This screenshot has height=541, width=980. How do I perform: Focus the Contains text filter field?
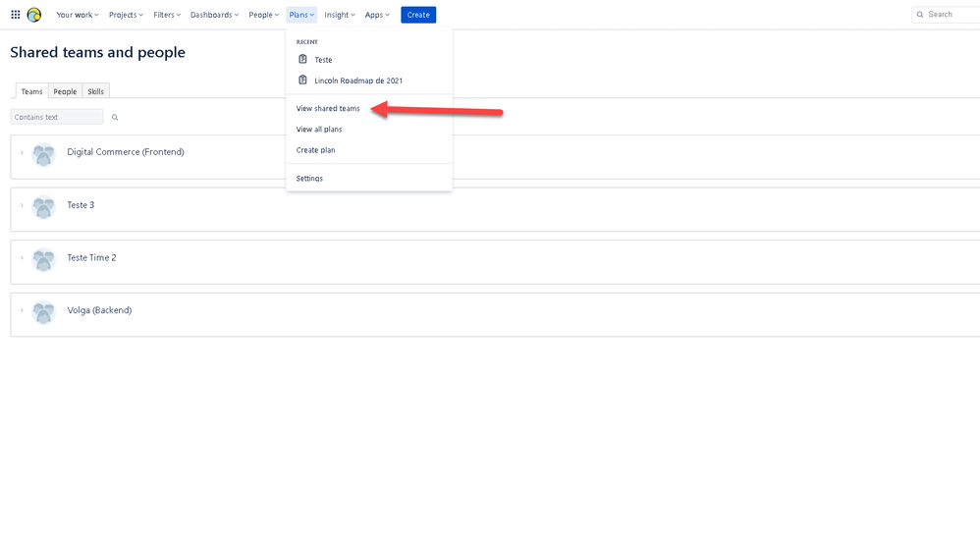click(57, 117)
